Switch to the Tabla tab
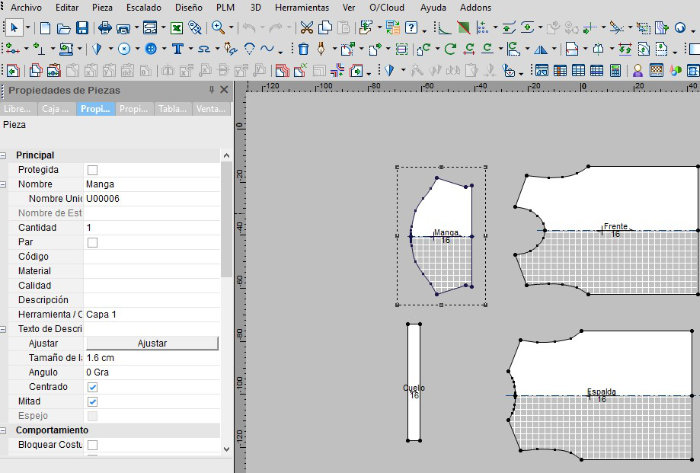Image resolution: width=700 pixels, height=473 pixels. coord(174,109)
